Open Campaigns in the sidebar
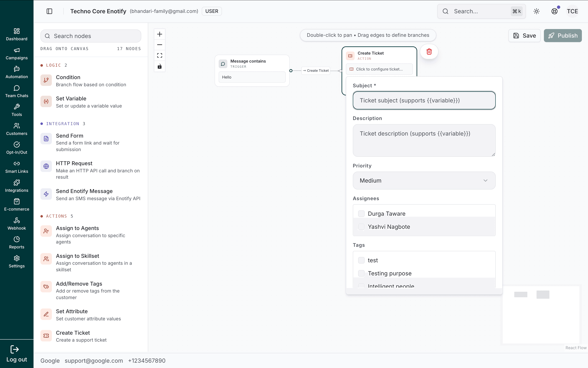This screenshot has height=368, width=588. (17, 54)
